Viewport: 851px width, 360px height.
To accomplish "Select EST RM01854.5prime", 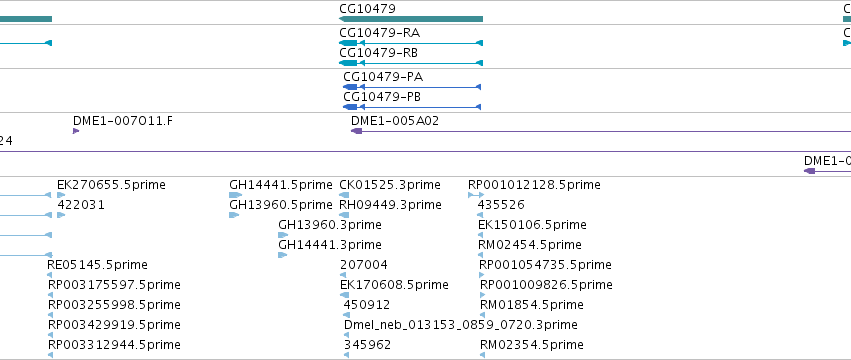I will (532, 305).
